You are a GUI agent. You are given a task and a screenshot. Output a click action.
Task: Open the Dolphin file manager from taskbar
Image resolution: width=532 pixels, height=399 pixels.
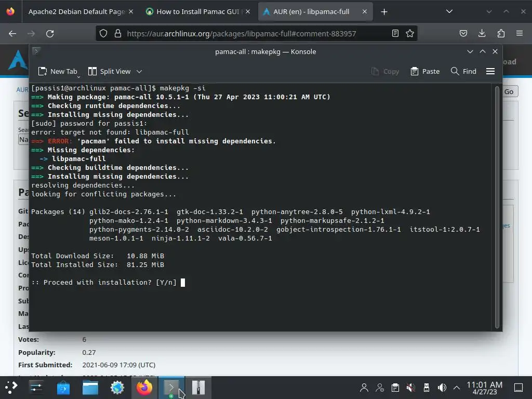tap(90, 388)
